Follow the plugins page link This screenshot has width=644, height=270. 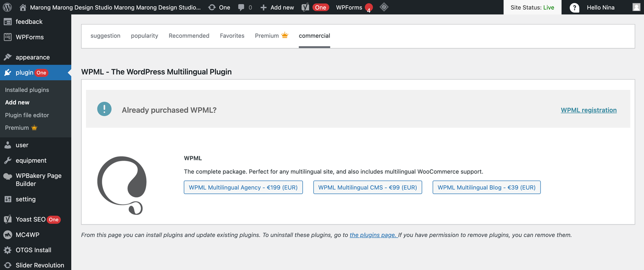373,235
